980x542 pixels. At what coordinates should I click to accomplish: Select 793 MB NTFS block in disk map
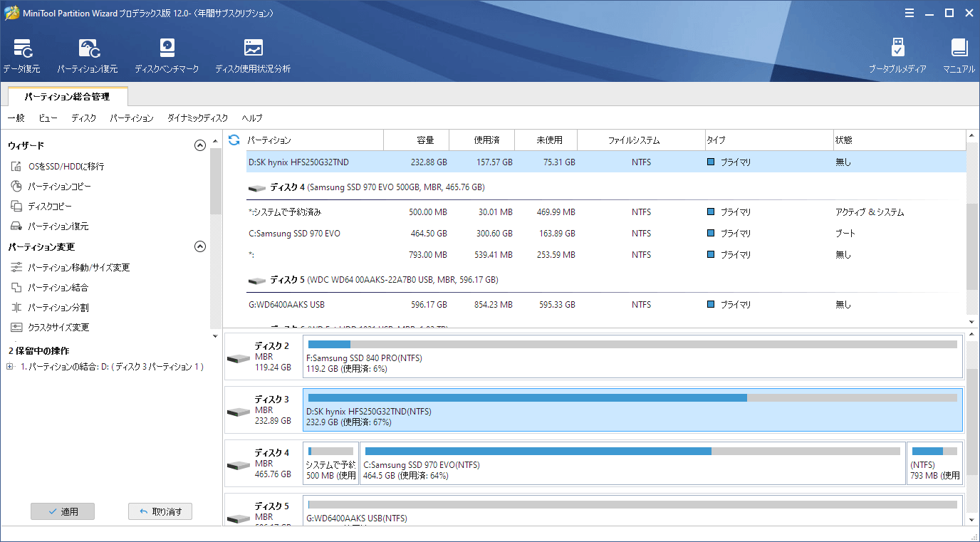pyautogui.click(x=935, y=463)
